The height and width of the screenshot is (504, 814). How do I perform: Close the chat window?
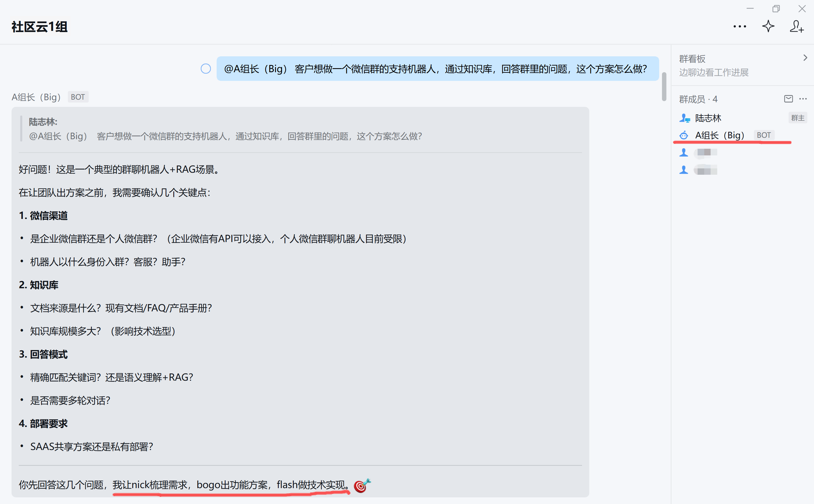pos(802,8)
